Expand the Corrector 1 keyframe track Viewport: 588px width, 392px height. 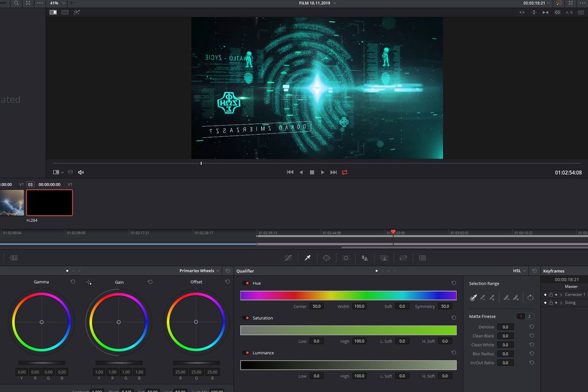pyautogui.click(x=561, y=295)
